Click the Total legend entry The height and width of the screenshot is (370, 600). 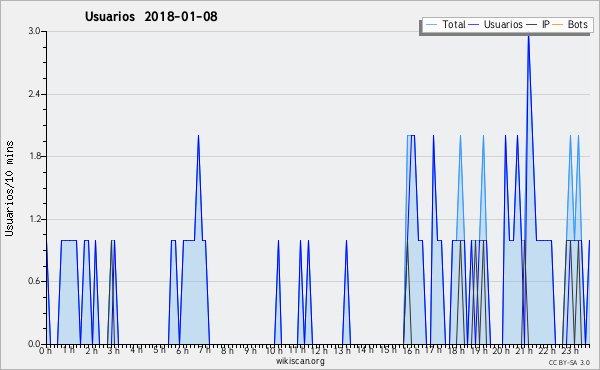446,24
